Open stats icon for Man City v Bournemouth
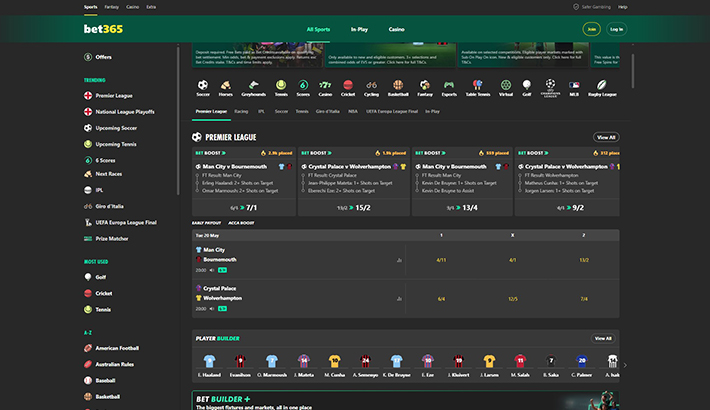 click(x=399, y=260)
